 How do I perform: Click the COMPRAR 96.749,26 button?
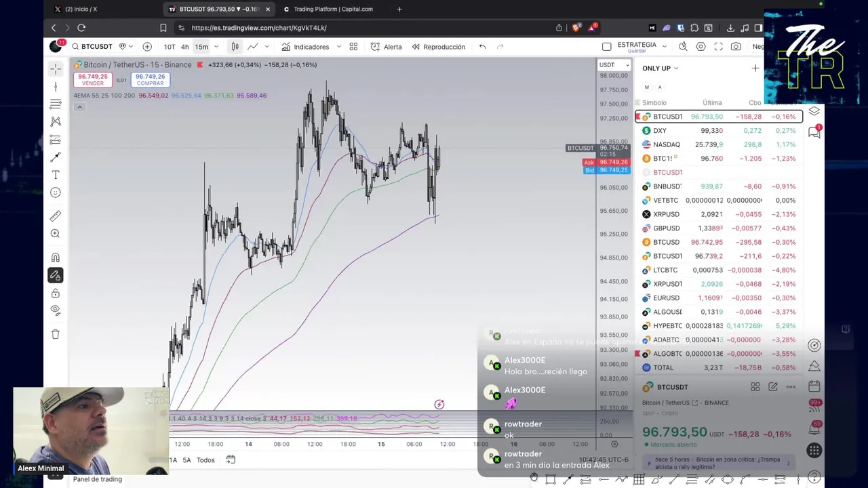click(150, 79)
